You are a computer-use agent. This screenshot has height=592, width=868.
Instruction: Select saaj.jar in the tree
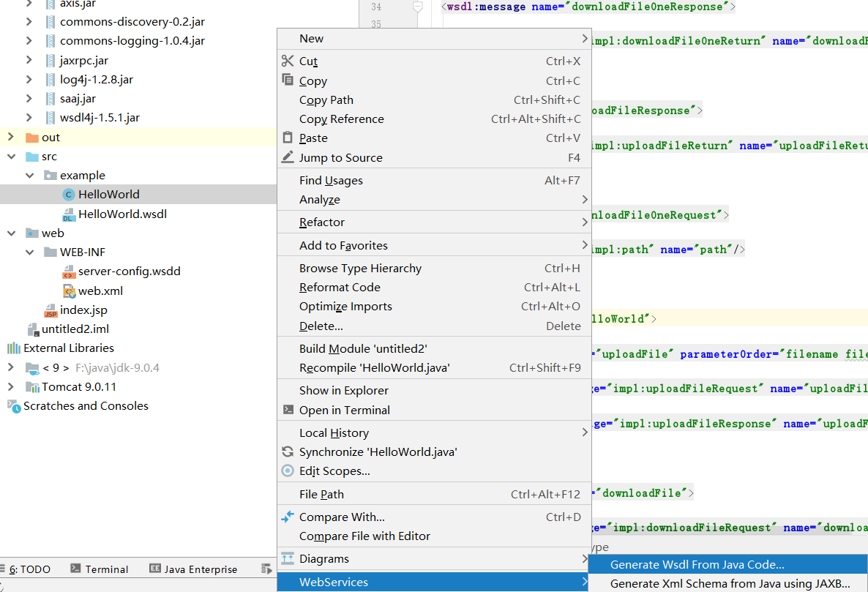(78, 99)
